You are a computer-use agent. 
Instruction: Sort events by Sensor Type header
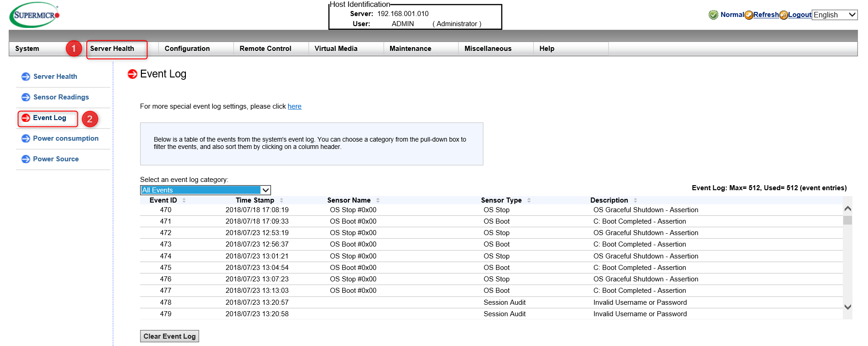point(501,200)
